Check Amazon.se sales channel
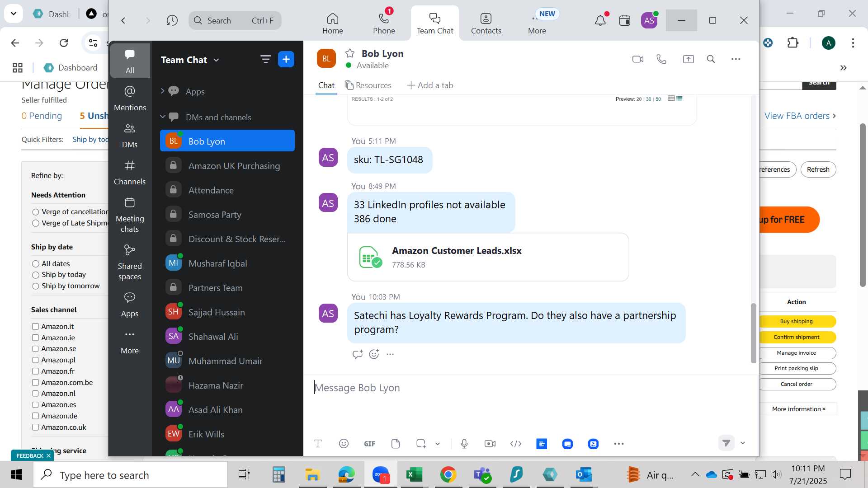868x488 pixels. [x=35, y=349]
